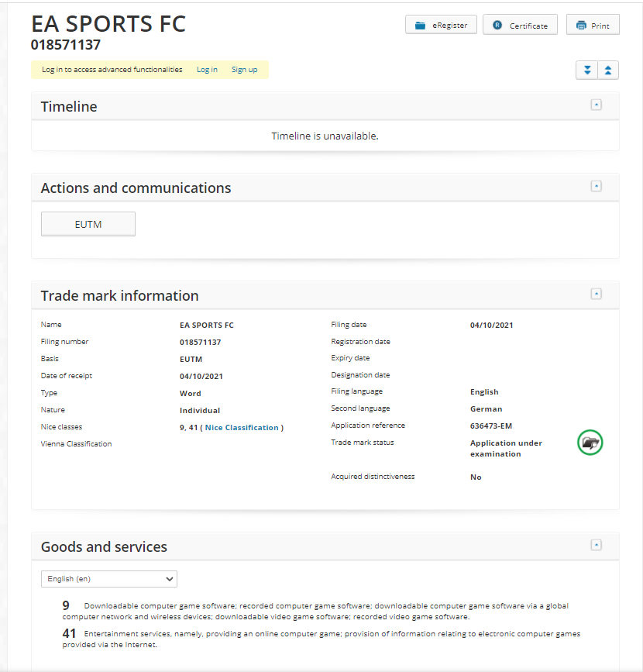This screenshot has width=643, height=672.
Task: Click the Log in link
Action: [207, 70]
